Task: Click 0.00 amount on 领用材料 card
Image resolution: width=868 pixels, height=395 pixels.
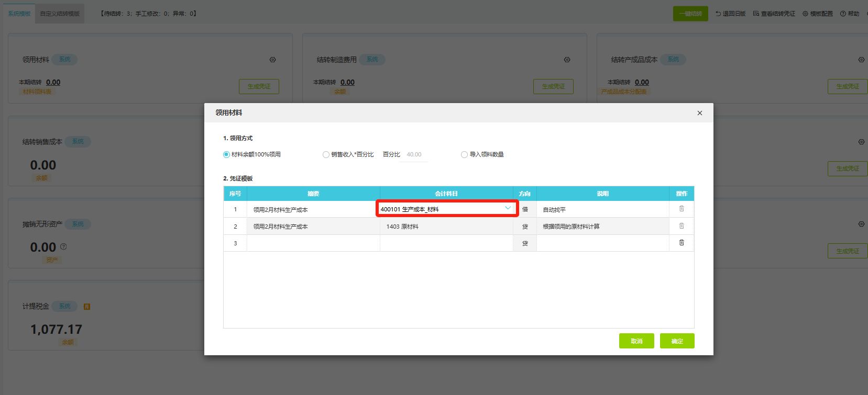Action: (x=53, y=82)
